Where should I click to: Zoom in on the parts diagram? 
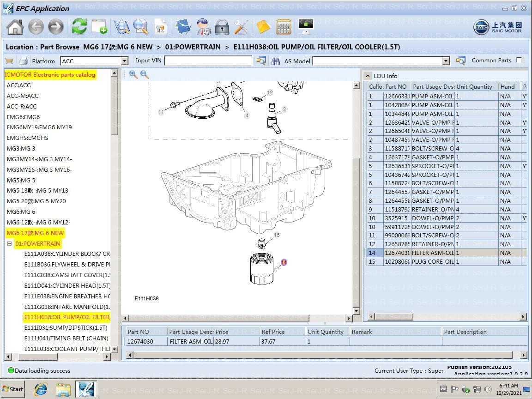coord(133,74)
